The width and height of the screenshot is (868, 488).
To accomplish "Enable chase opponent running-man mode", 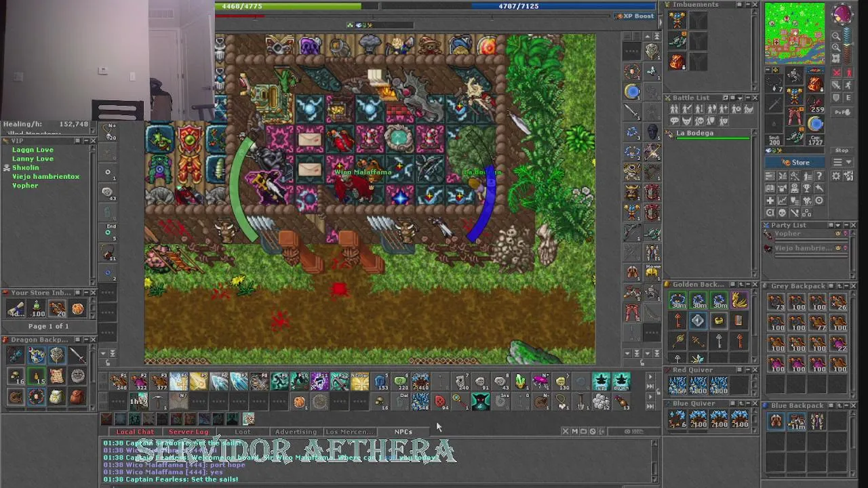I will [848, 85].
